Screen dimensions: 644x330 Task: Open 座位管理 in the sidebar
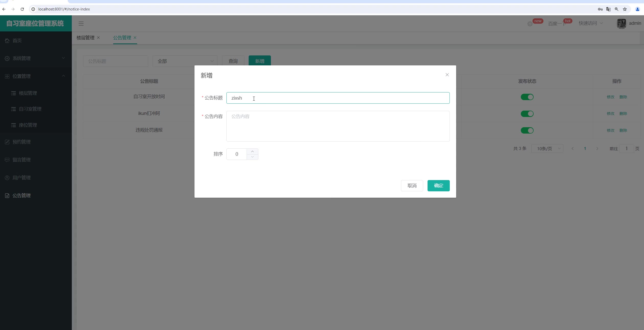tap(28, 125)
